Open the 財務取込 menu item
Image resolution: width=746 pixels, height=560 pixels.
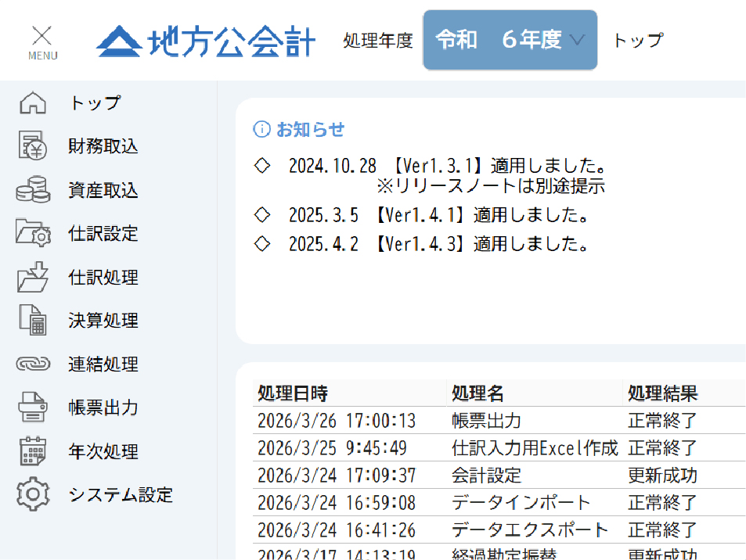click(x=103, y=146)
